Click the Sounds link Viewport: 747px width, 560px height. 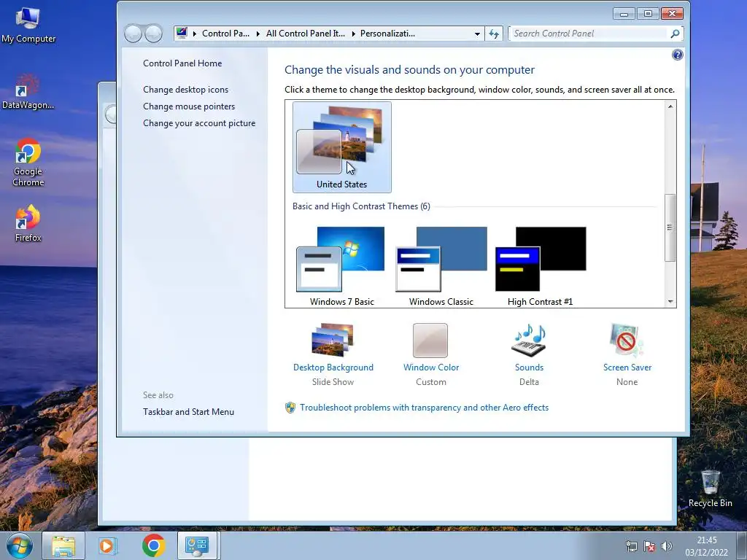(529, 367)
